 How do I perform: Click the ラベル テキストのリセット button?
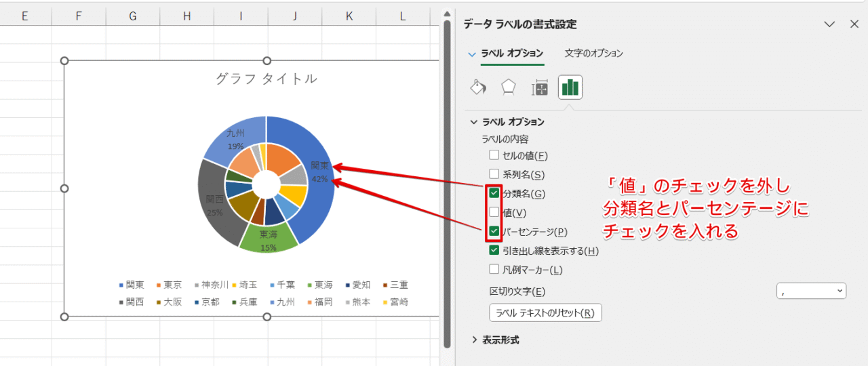point(545,312)
